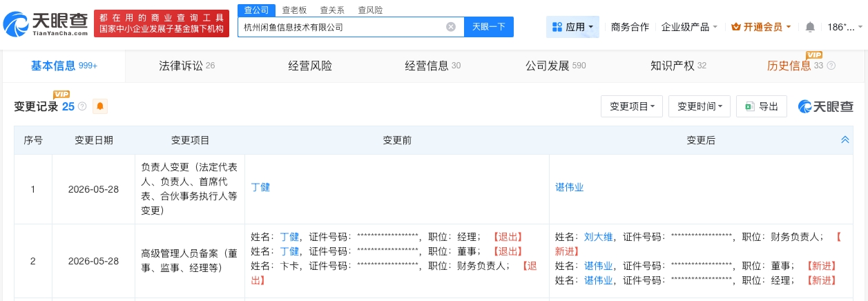The width and height of the screenshot is (868, 301).
Task: Open 丁健 link with 职位 经理
Action: click(x=289, y=237)
